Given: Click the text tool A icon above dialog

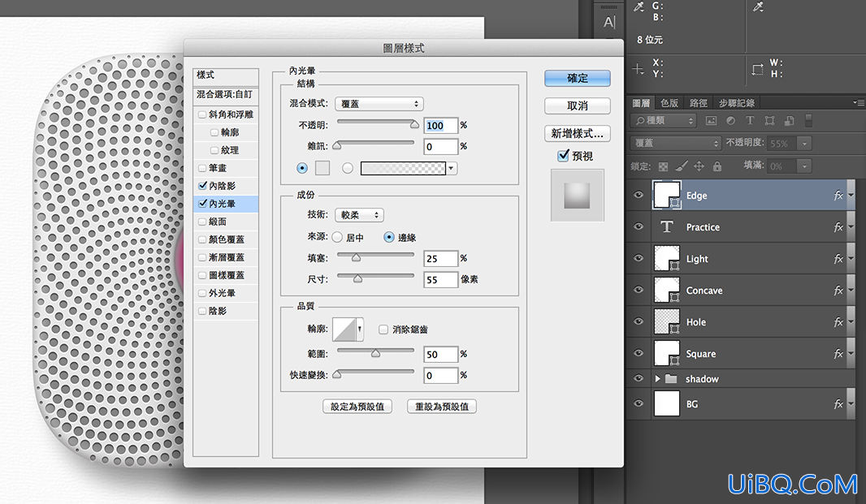Looking at the screenshot, I should [608, 22].
